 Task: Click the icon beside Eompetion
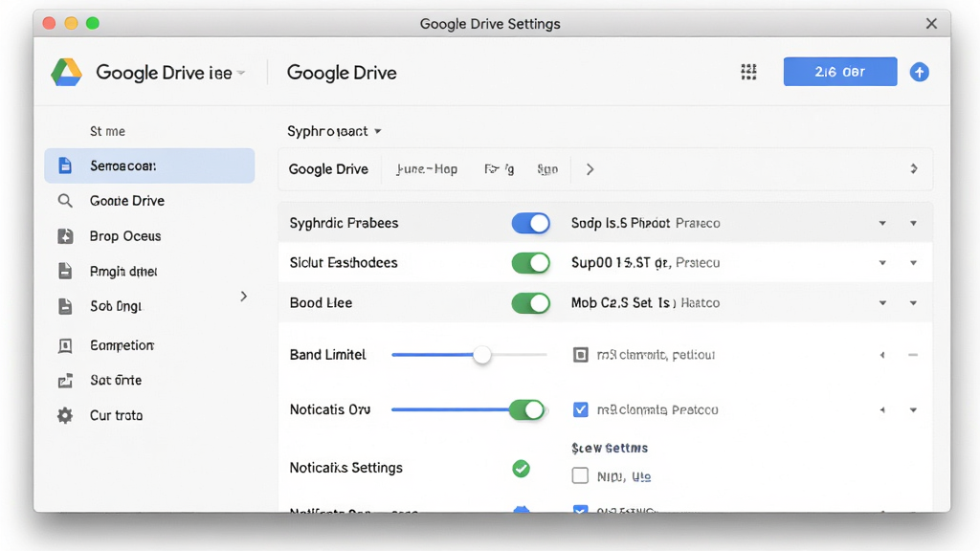point(65,345)
